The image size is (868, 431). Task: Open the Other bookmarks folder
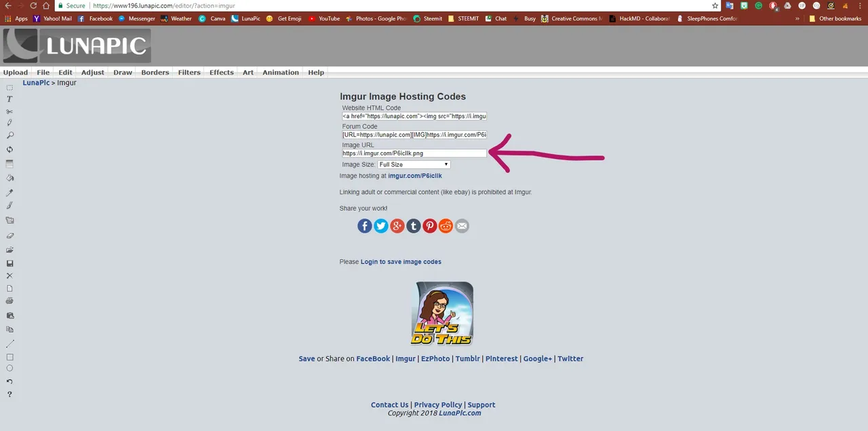pyautogui.click(x=835, y=18)
